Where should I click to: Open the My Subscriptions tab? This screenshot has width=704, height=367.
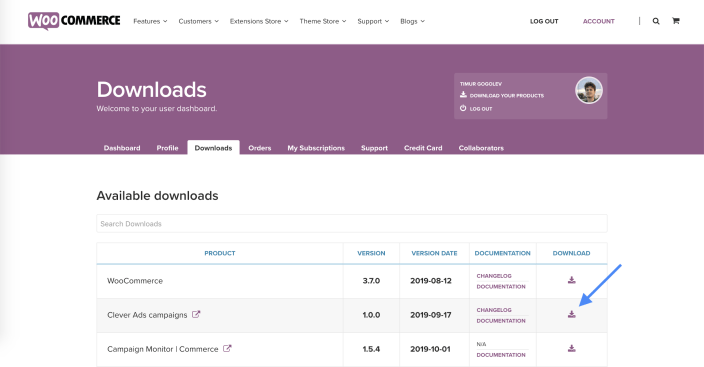coord(316,148)
